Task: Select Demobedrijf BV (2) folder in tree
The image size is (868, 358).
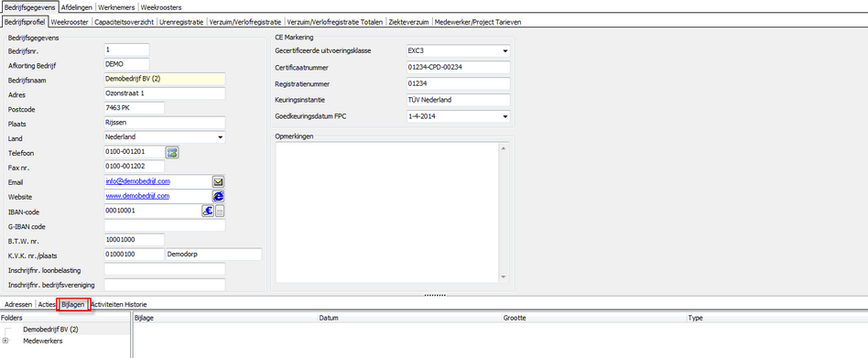Action: (x=50, y=330)
